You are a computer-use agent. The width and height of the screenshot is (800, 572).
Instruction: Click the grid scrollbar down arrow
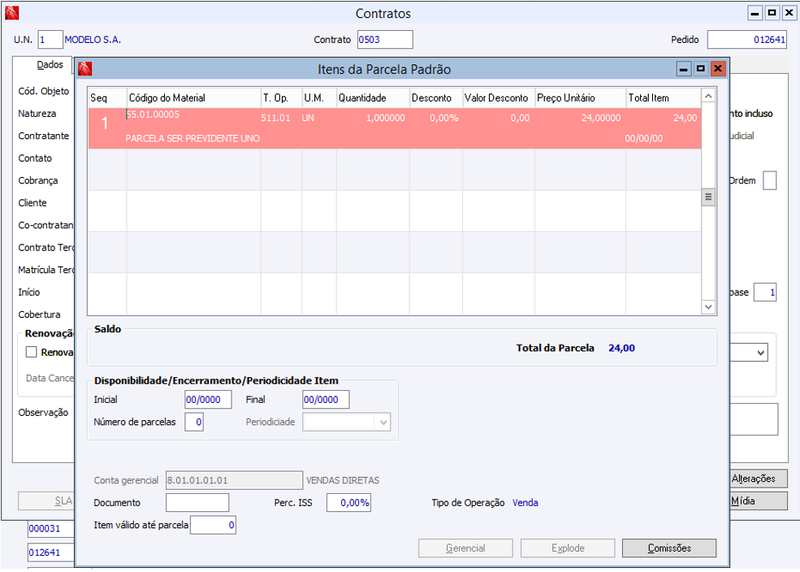click(x=708, y=307)
